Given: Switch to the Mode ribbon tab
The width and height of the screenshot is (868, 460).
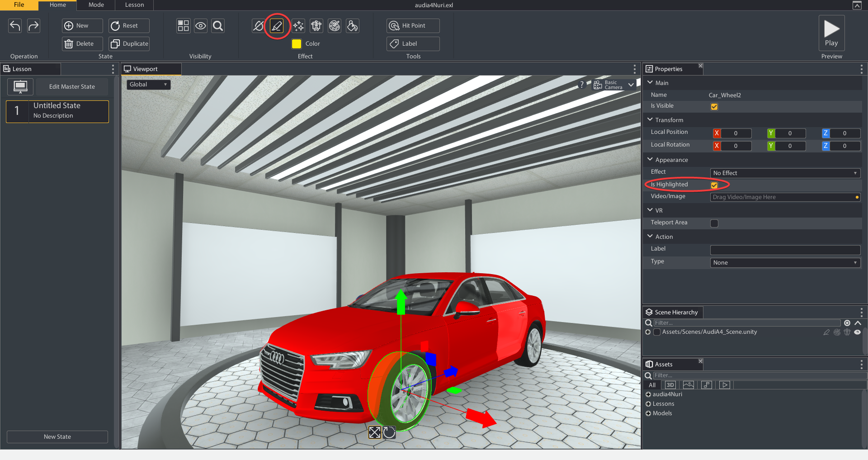Looking at the screenshot, I should pos(96,5).
